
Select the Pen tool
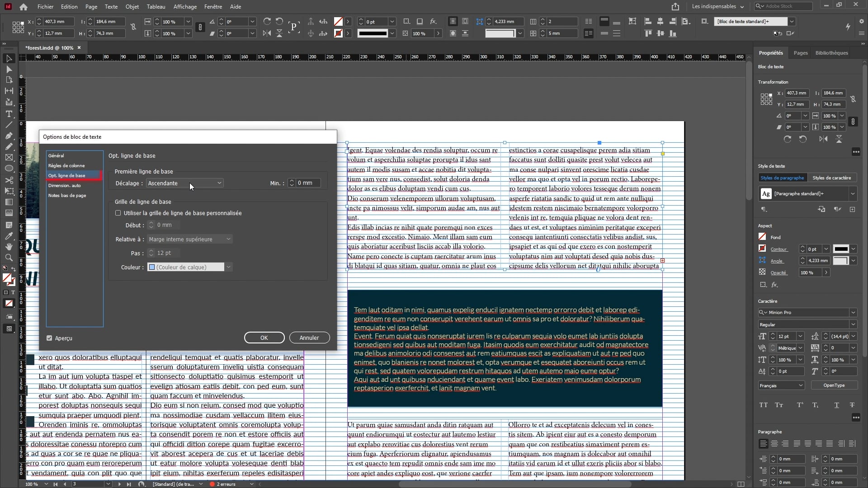tap(9, 136)
